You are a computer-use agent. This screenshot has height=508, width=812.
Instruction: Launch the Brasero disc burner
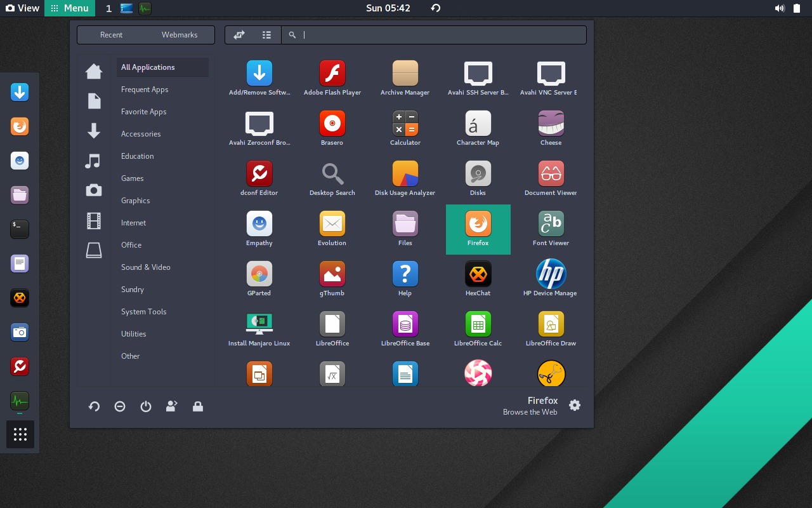pyautogui.click(x=332, y=128)
